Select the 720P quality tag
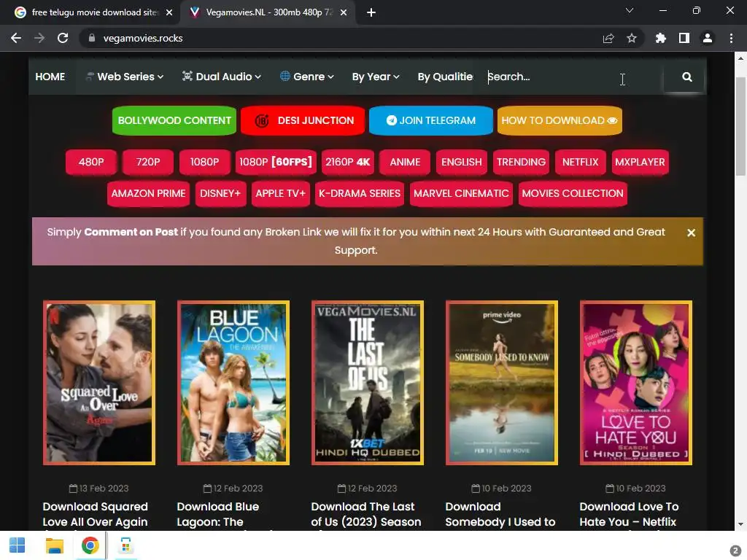This screenshot has height=560, width=747. [x=147, y=162]
